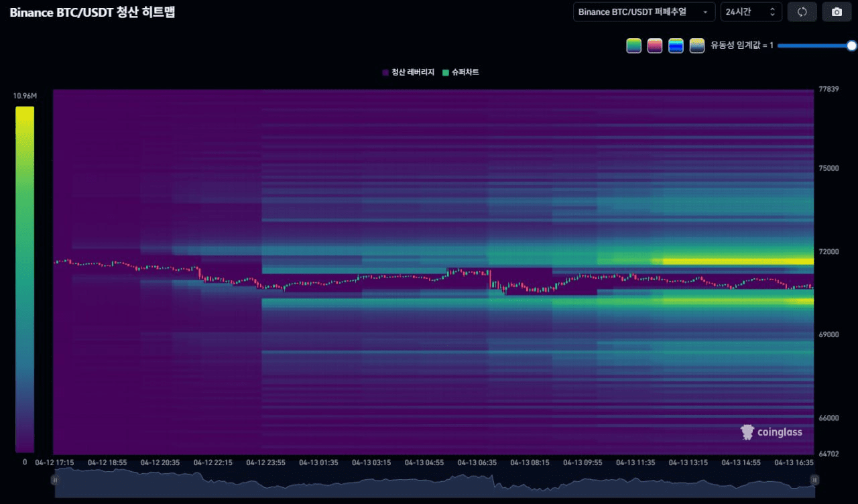
Task: Click the 04-13 14:55 time axis label
Action: pos(741,462)
